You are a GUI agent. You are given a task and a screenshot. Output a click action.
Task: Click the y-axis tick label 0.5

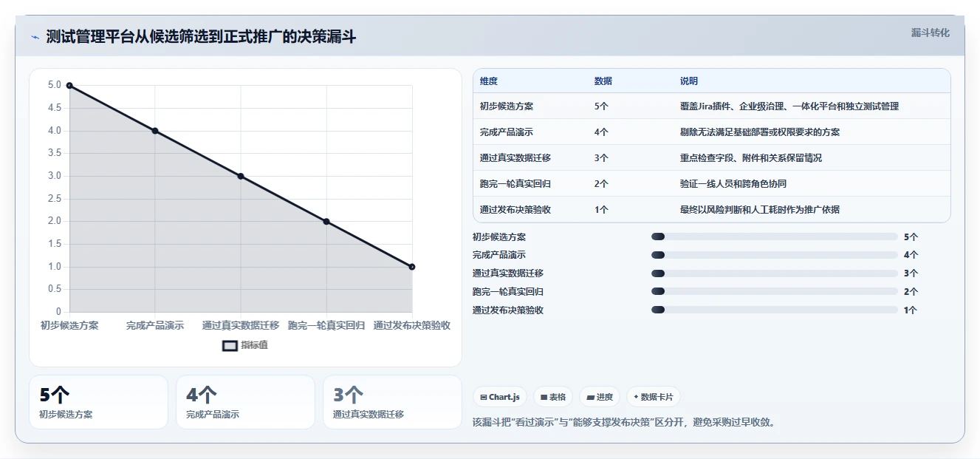55,289
